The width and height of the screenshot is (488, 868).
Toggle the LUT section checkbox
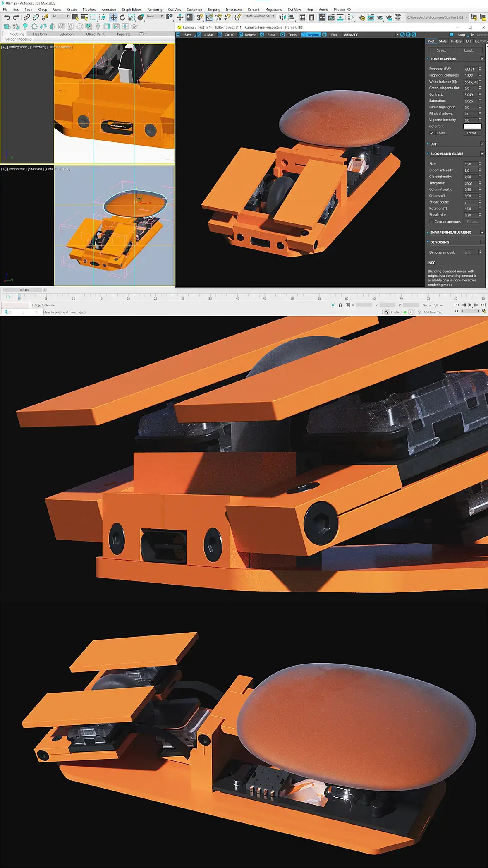click(482, 144)
